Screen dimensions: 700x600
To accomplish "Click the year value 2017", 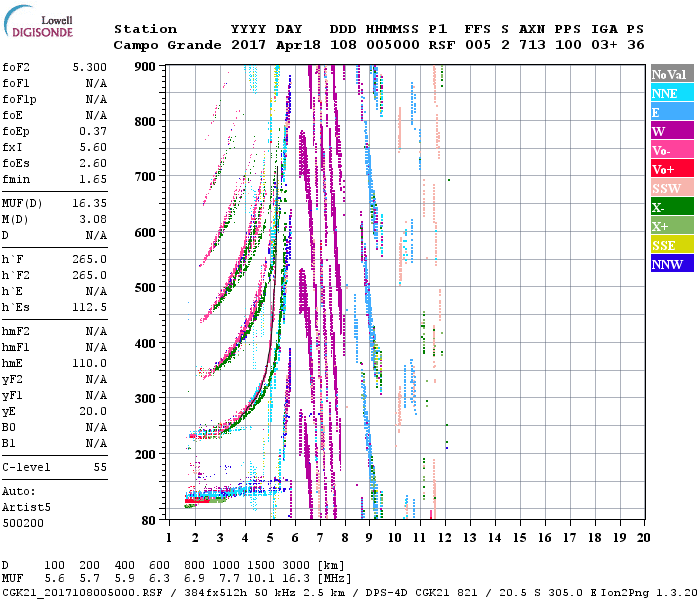I will click(x=249, y=45).
